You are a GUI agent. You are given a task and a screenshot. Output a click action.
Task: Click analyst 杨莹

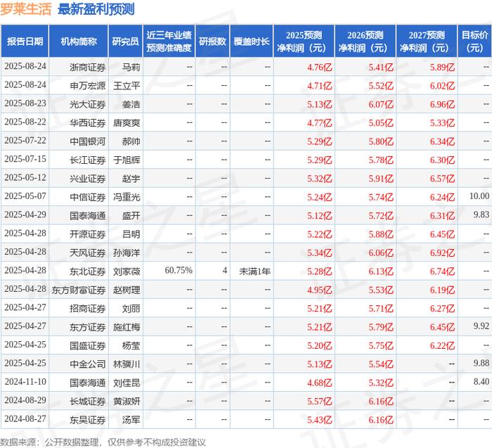(131, 345)
